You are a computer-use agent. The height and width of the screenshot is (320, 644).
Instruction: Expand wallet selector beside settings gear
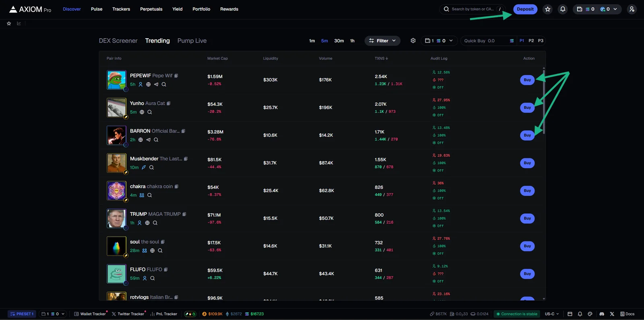coord(439,41)
